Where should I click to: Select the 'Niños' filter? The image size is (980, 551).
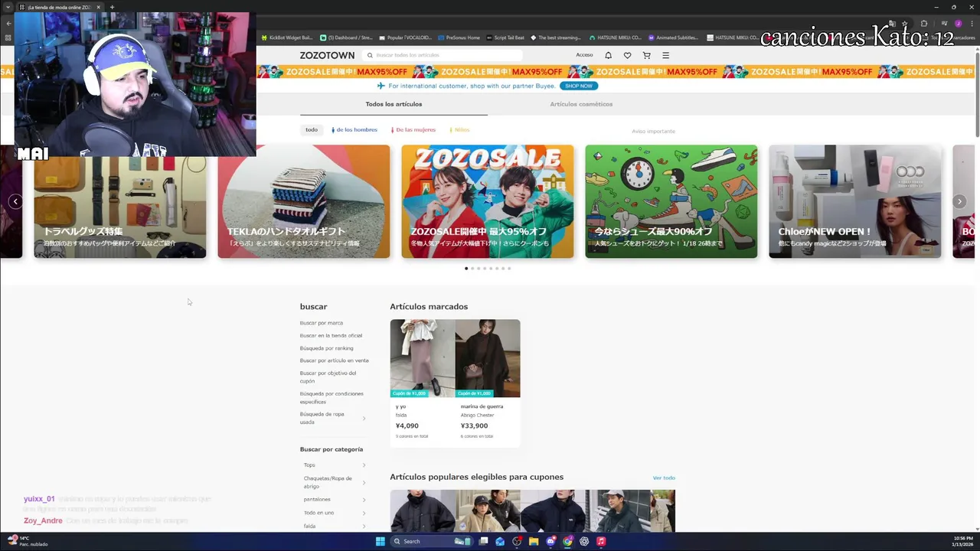(460, 129)
